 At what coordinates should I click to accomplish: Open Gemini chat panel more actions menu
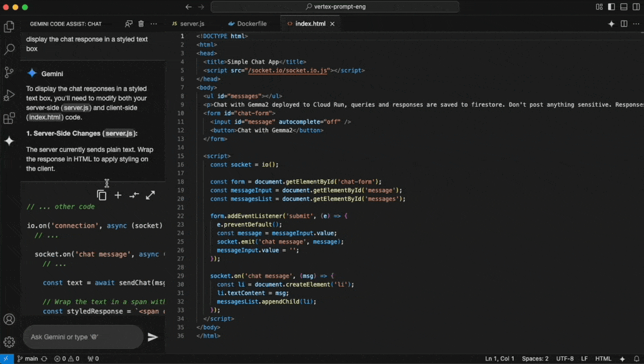(x=154, y=24)
